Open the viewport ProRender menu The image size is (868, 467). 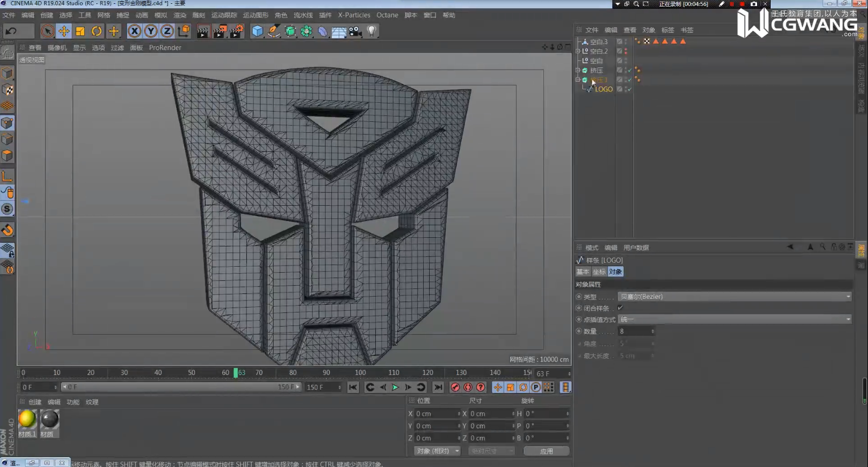point(165,48)
